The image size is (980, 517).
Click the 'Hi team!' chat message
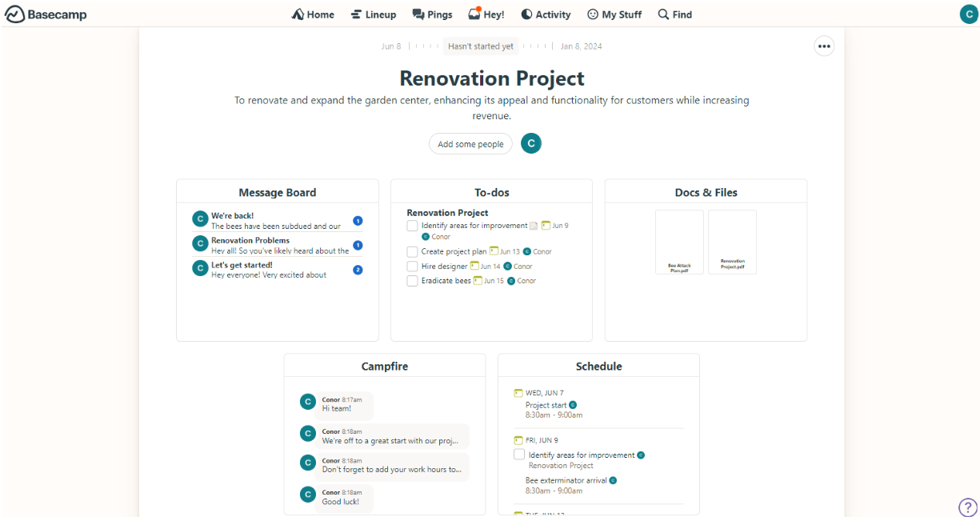click(346, 404)
